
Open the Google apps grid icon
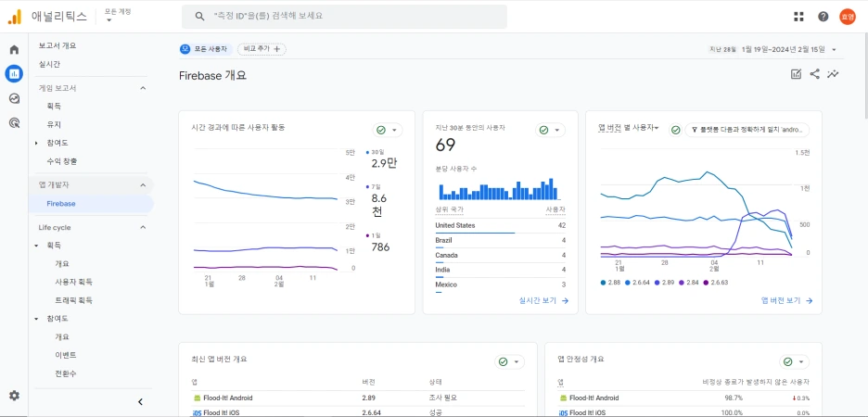tap(798, 17)
